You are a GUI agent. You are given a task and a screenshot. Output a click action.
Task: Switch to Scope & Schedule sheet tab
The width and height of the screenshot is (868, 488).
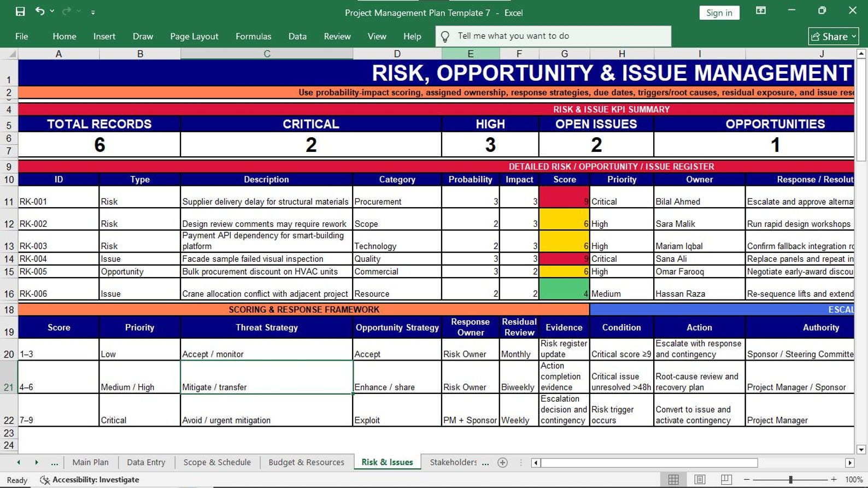tap(217, 462)
